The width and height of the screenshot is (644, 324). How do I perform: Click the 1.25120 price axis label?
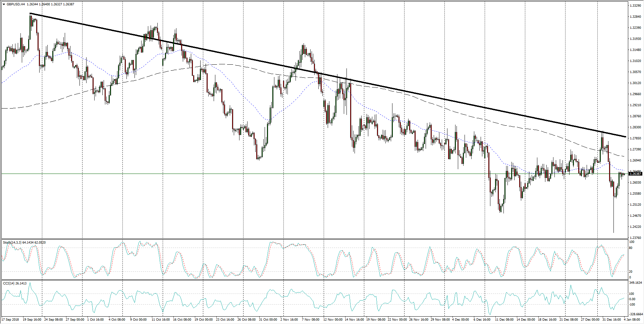tap(635, 205)
